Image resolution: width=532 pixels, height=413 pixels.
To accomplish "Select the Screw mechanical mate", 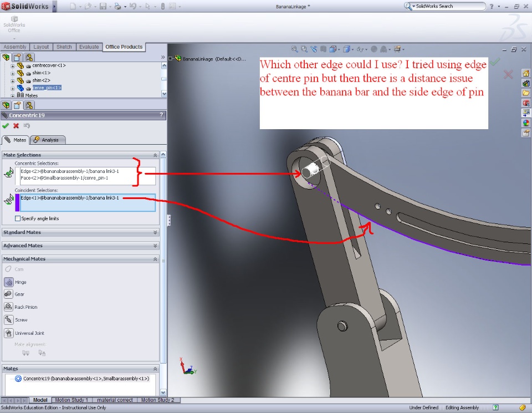I will (x=8, y=320).
